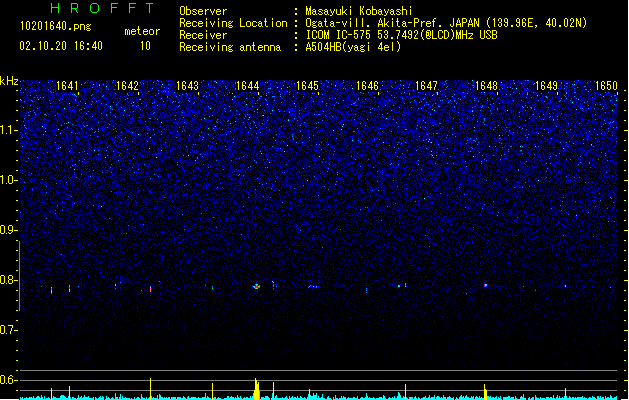Click the meteor echo blob at 1648
629x400 pixels.
tap(485, 286)
